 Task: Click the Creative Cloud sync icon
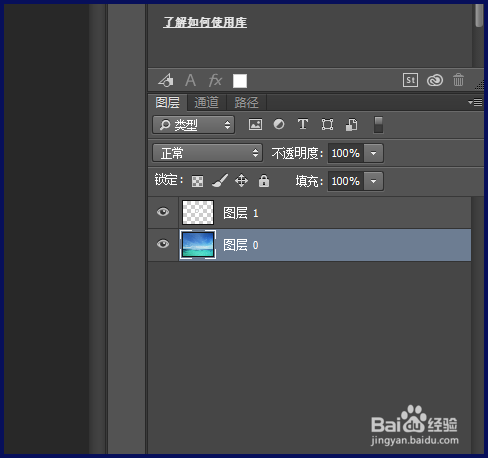pyautogui.click(x=435, y=80)
